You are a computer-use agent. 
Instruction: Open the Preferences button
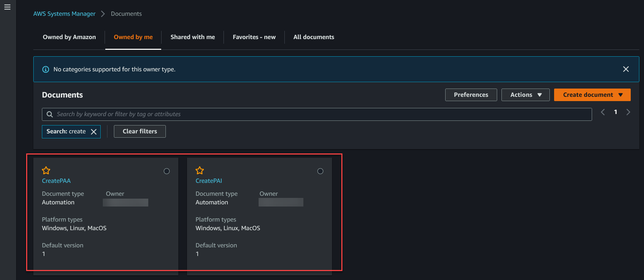[x=471, y=95]
